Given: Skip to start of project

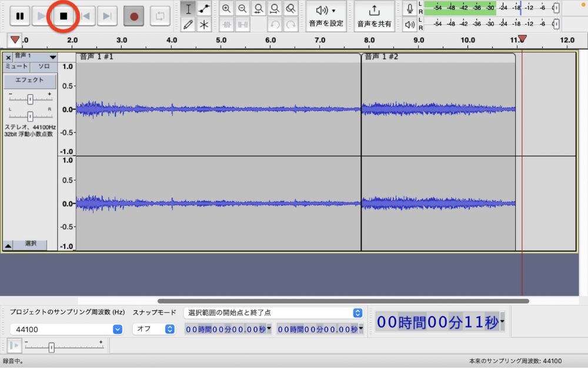Looking at the screenshot, I should click(85, 16).
